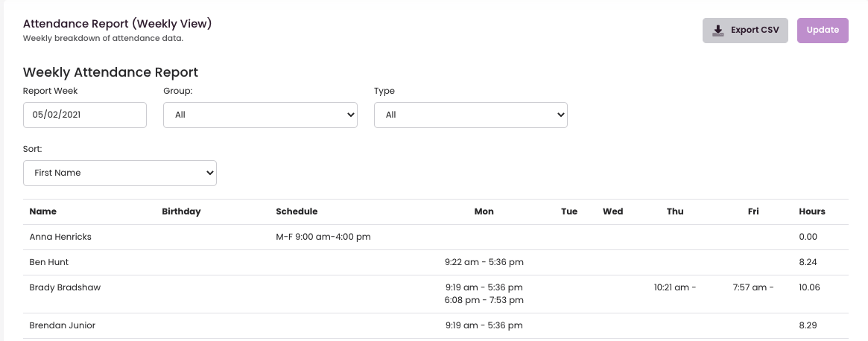
Task: Open the Type dropdown
Action: [x=471, y=115]
